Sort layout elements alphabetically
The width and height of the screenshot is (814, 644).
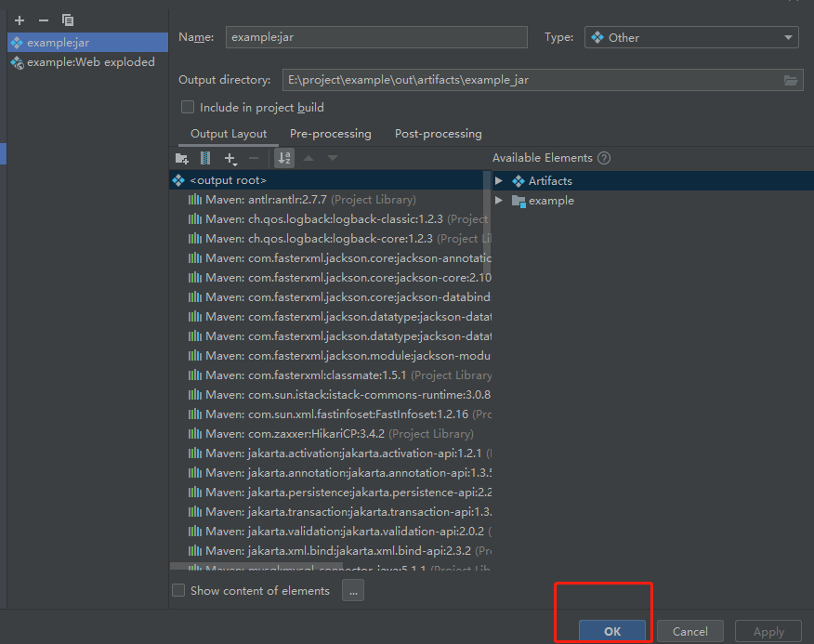coord(283,158)
